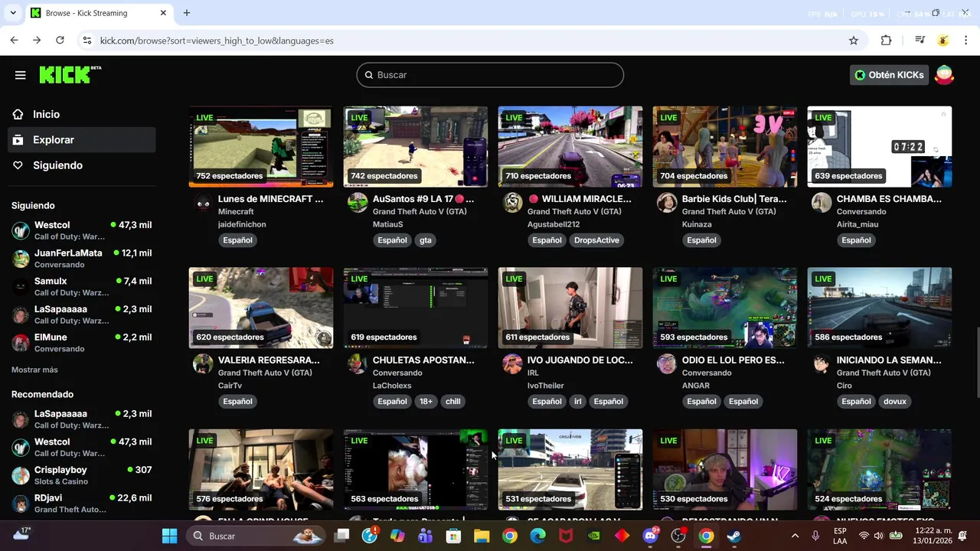
Task: Open AuSantos #9 stream thumbnail
Action: click(x=416, y=147)
